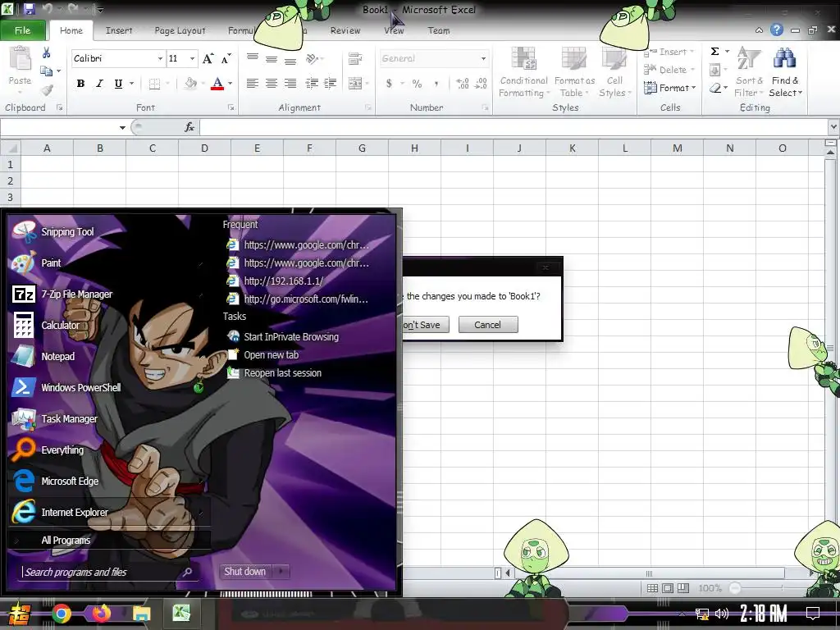Image resolution: width=840 pixels, height=630 pixels.
Task: Click the Shut down button
Action: point(245,572)
